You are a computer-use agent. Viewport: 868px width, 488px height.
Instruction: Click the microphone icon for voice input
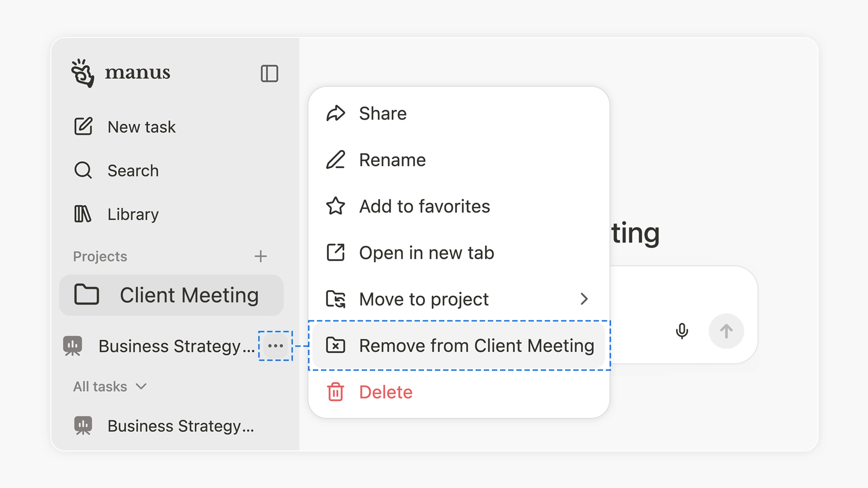point(682,331)
